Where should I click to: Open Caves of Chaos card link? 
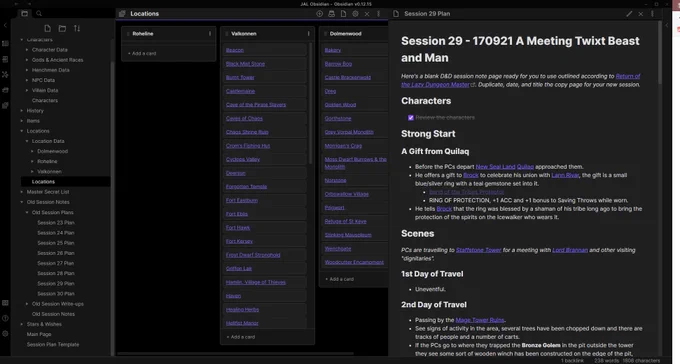coord(244,118)
